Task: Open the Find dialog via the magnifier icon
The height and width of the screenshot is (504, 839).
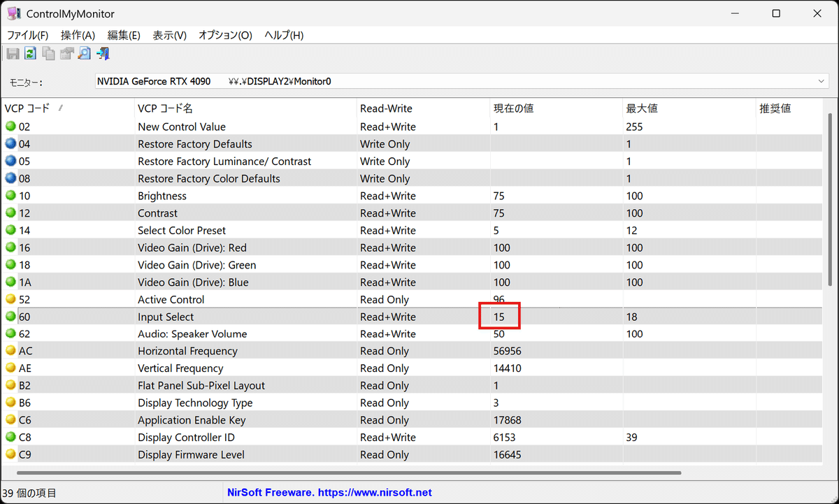Action: click(x=84, y=53)
